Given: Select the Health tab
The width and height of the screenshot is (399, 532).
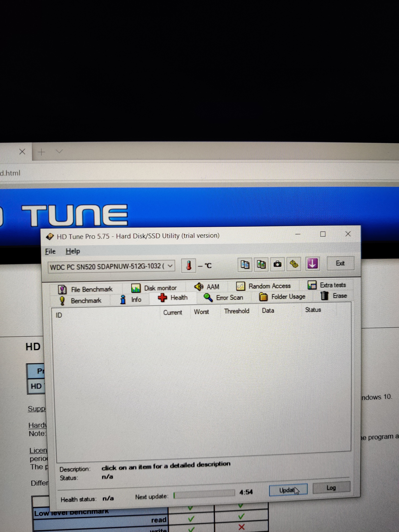Looking at the screenshot, I should 173,298.
